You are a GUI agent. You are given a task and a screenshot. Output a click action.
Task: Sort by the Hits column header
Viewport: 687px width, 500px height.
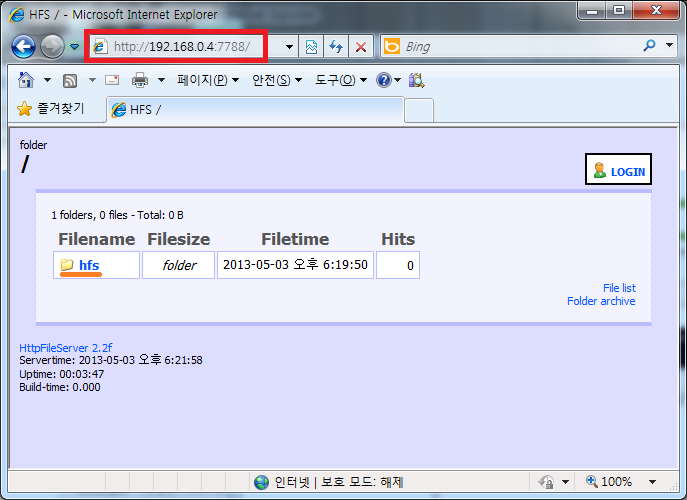click(398, 239)
